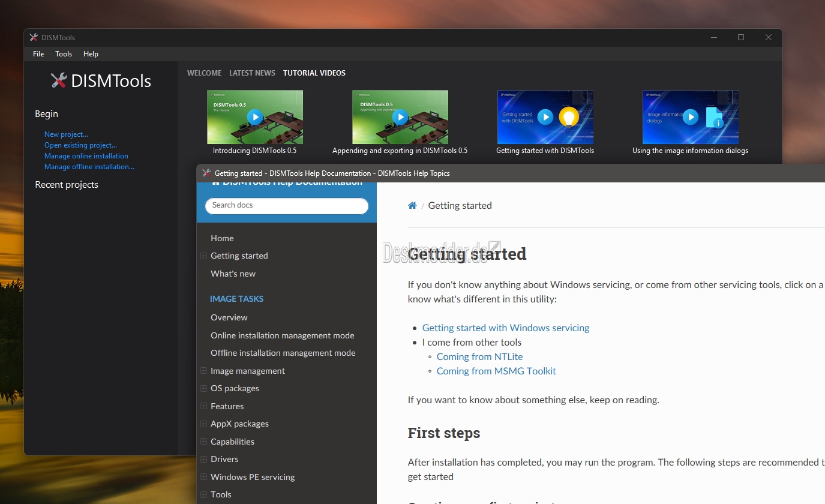Viewport: 825px width, 504px height.
Task: Minimize the DISMTools window
Action: [713, 37]
